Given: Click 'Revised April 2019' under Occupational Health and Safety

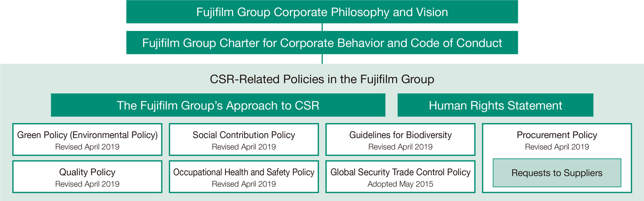Looking at the screenshot, I should [x=244, y=184].
